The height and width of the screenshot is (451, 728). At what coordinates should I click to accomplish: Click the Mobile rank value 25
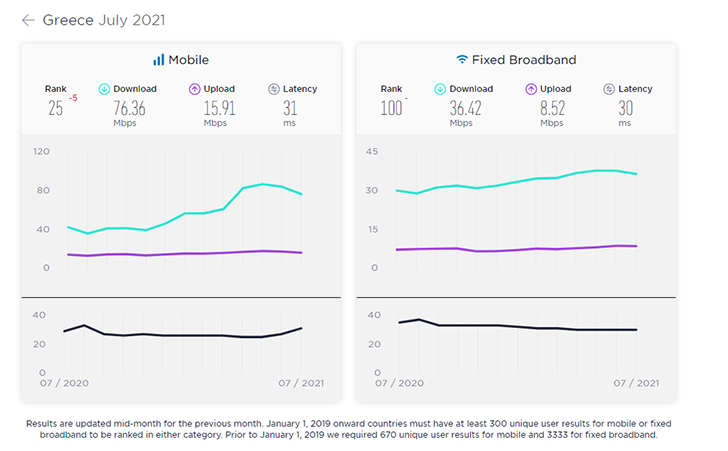tap(55, 108)
